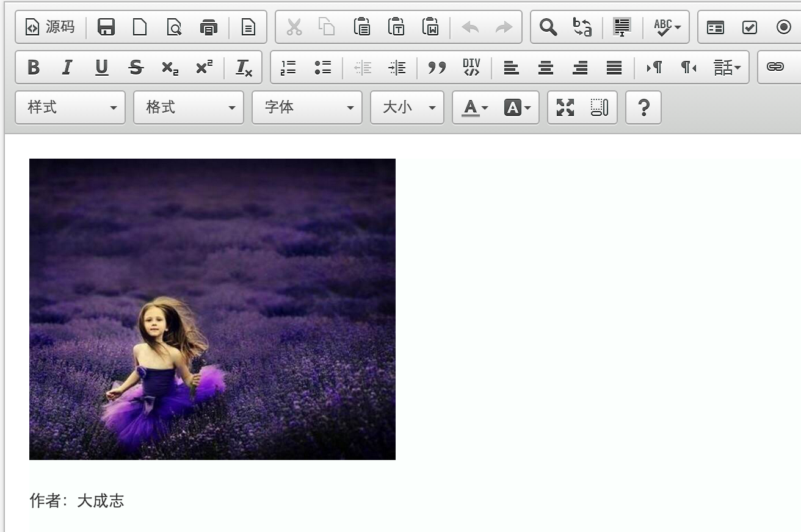Insert a DIV container
This screenshot has height=532, width=801.
coord(471,68)
